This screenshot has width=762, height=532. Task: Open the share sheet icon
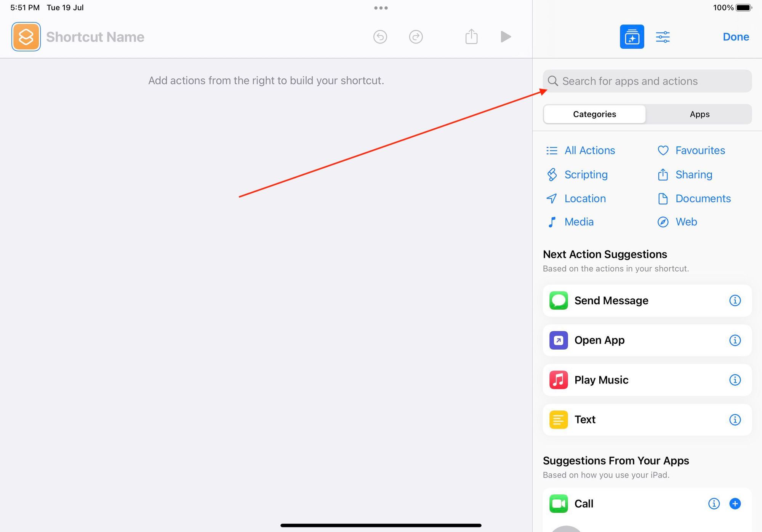(x=471, y=37)
